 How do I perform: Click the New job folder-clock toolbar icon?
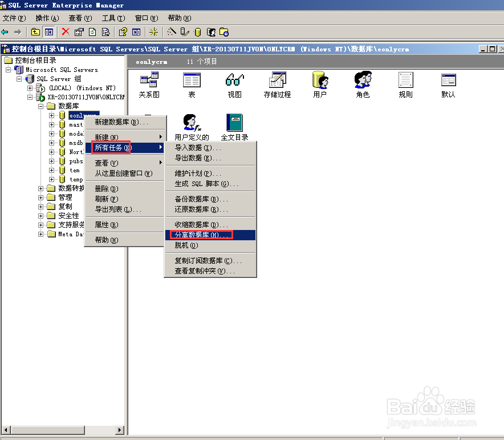tap(224, 32)
